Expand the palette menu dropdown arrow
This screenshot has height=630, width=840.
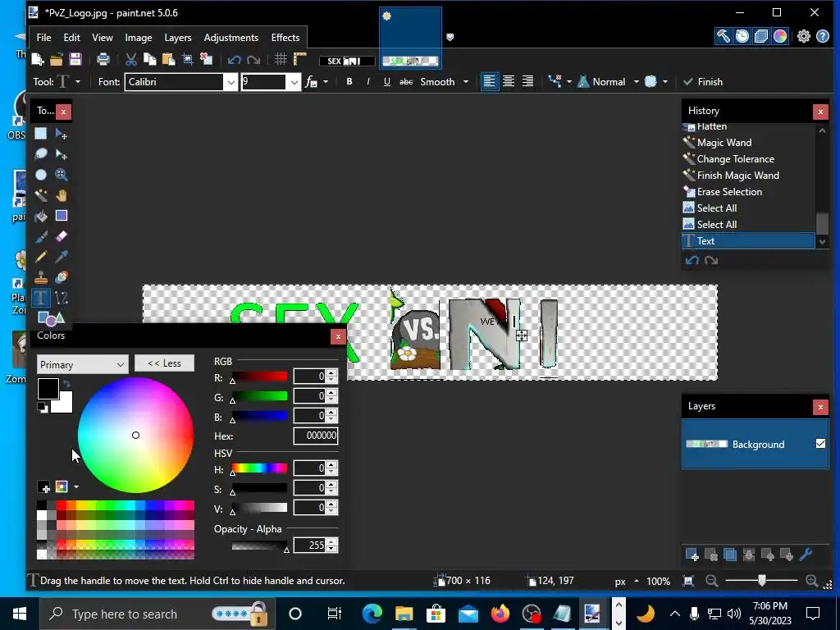click(x=76, y=486)
